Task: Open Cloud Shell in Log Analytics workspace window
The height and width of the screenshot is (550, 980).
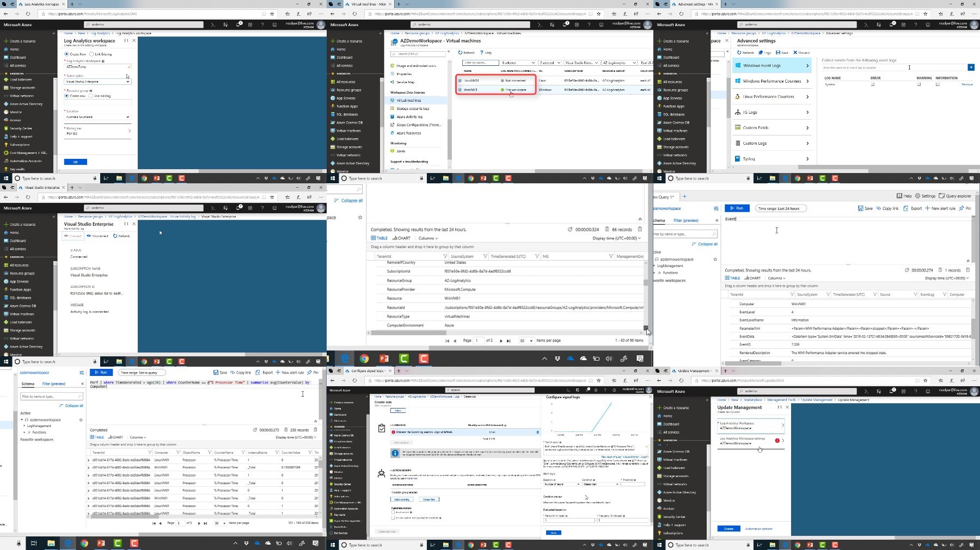Action: pos(213,24)
